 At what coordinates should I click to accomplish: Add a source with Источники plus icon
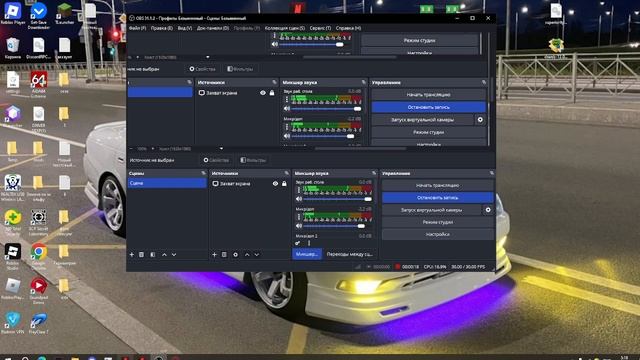click(214, 255)
